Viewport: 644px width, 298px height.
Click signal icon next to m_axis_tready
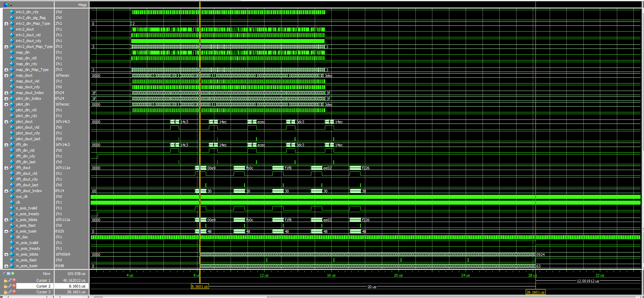click(x=12, y=248)
